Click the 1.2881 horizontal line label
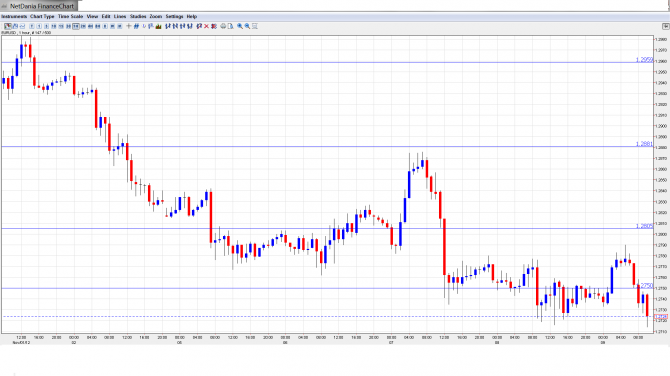The image size is (670, 376). [x=644, y=144]
